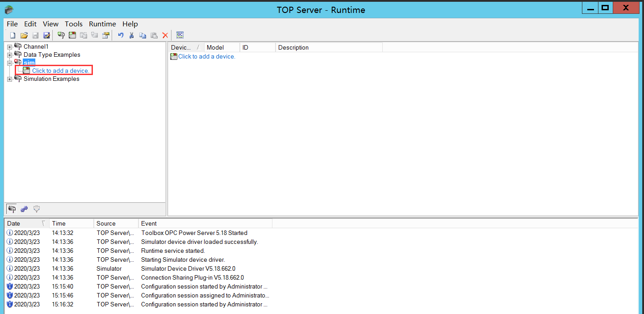This screenshot has height=314, width=644.
Task: Switch to the gears view below tree
Action: pos(24,209)
